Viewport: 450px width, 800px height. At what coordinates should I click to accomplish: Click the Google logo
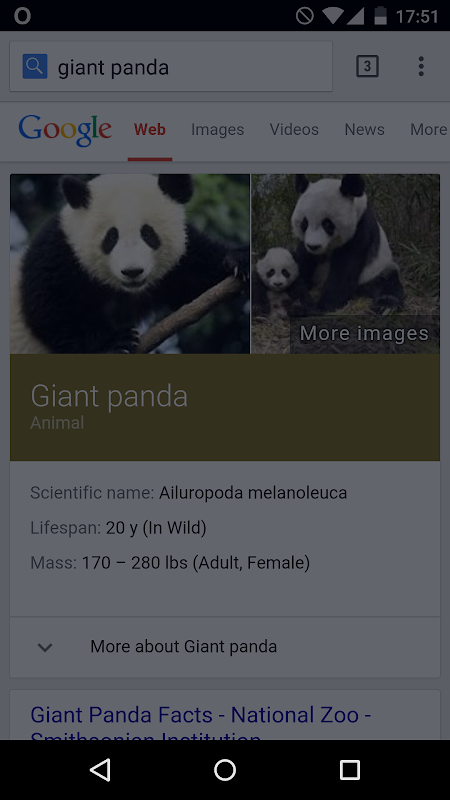click(65, 131)
